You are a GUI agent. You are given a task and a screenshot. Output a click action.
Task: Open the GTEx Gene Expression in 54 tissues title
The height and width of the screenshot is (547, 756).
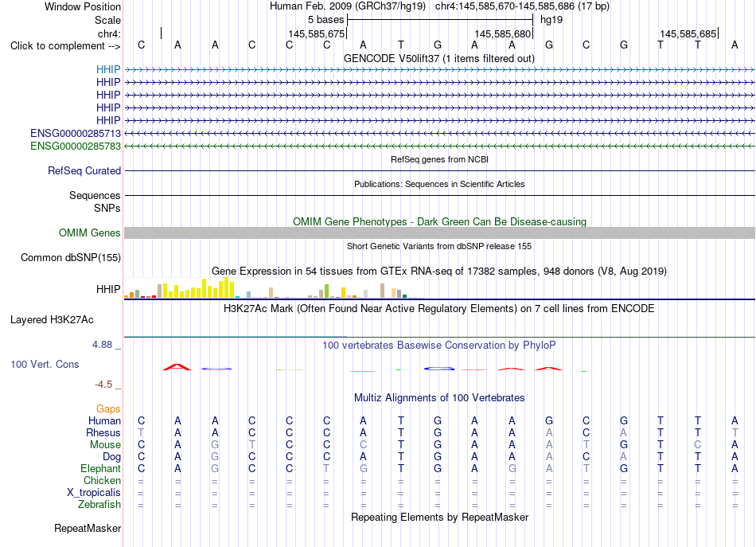point(439,271)
